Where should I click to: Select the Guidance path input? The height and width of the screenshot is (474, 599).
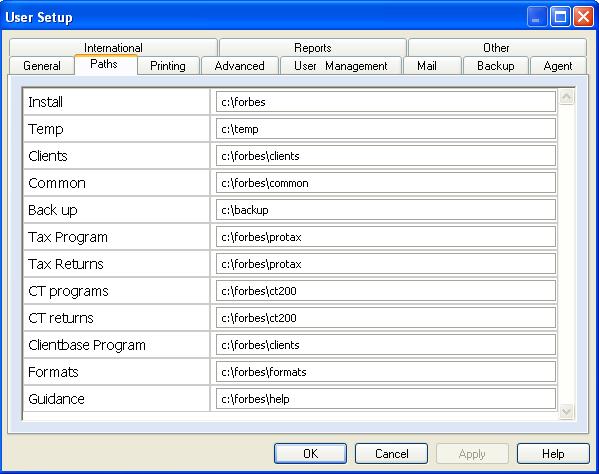pyautogui.click(x=386, y=399)
